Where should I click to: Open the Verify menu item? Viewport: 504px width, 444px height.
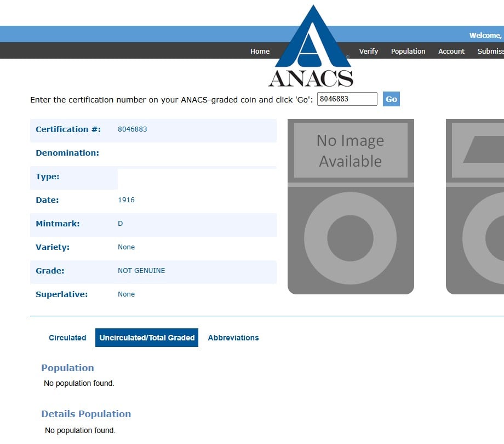368,51
